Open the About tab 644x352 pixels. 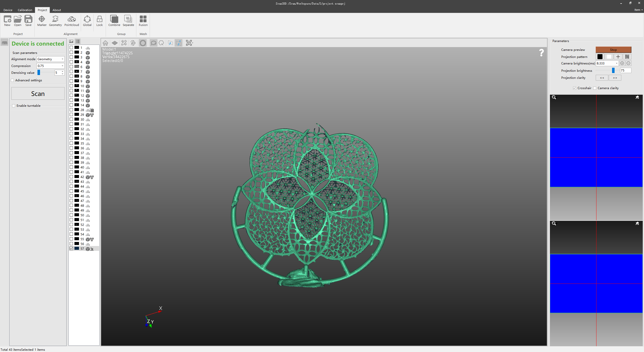57,10
